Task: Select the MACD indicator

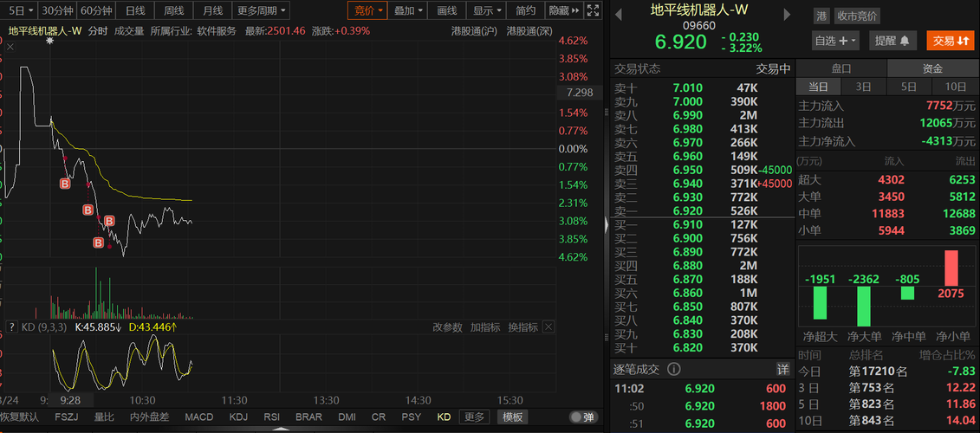Action: (198, 417)
